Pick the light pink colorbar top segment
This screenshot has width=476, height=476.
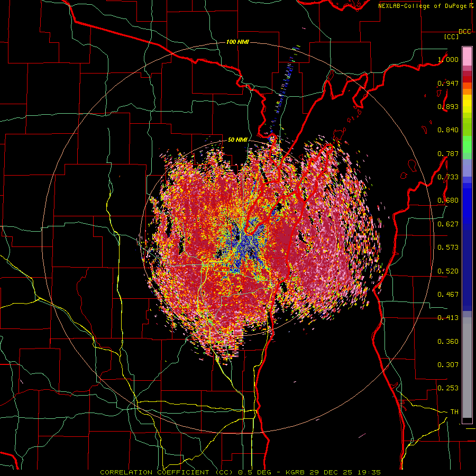click(x=467, y=56)
